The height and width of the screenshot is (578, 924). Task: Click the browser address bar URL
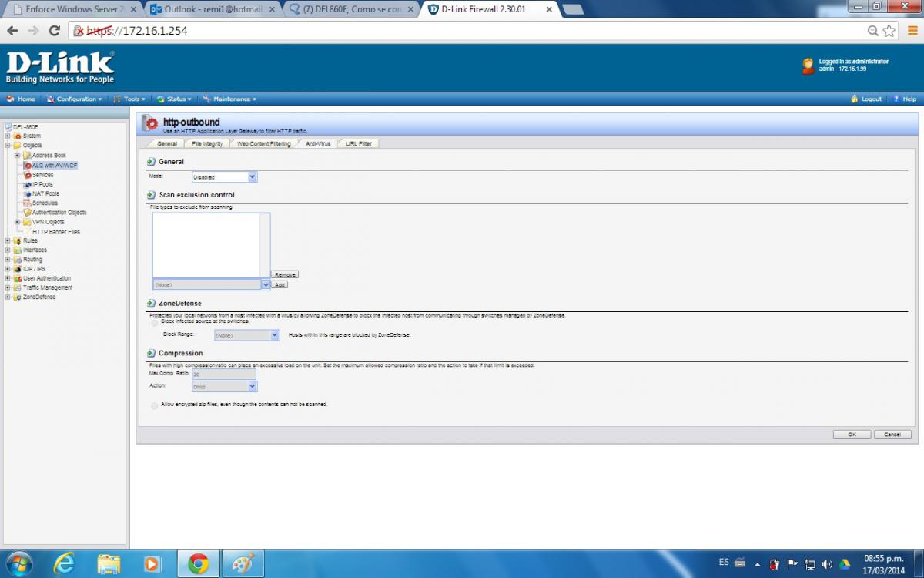point(136,31)
